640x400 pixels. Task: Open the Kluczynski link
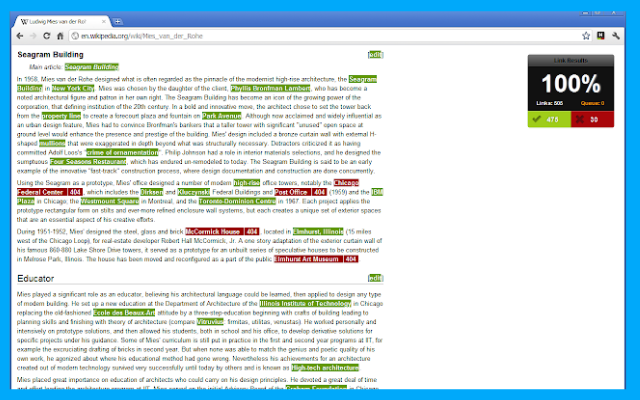pyautogui.click(x=193, y=192)
